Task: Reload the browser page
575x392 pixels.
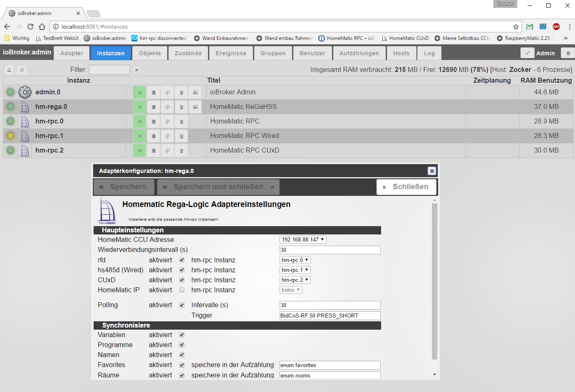Action: pos(30,27)
